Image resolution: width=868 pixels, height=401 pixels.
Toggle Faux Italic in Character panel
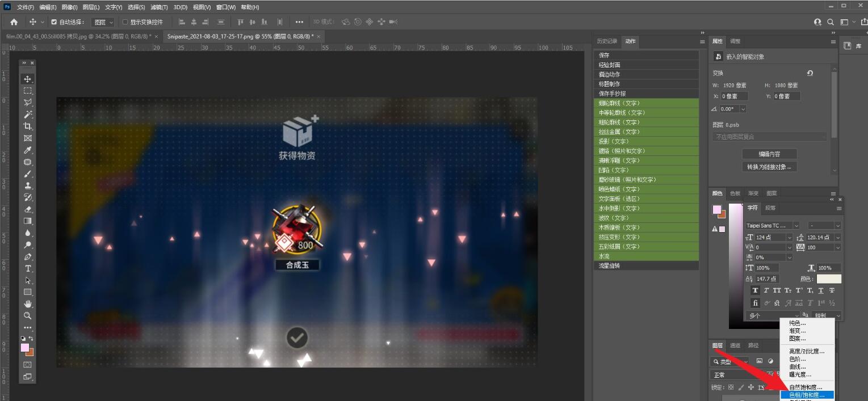(766, 290)
